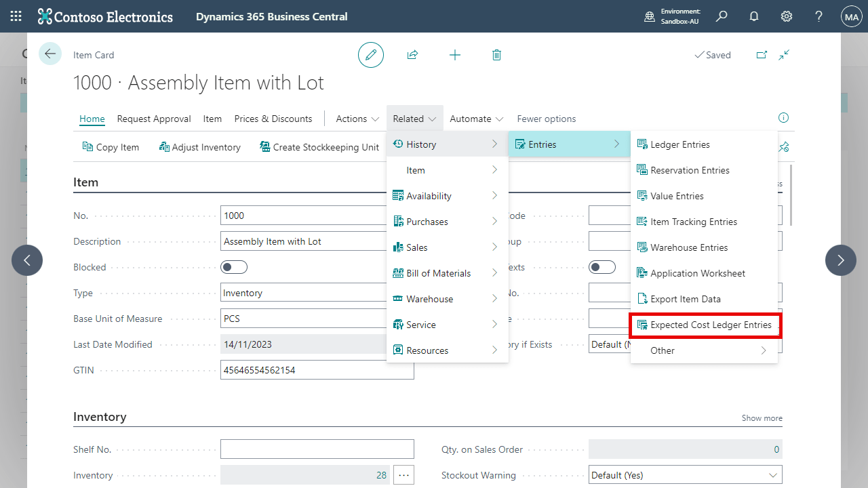This screenshot has width=868, height=488.
Task: Click Show more in Inventory section
Action: point(762,418)
